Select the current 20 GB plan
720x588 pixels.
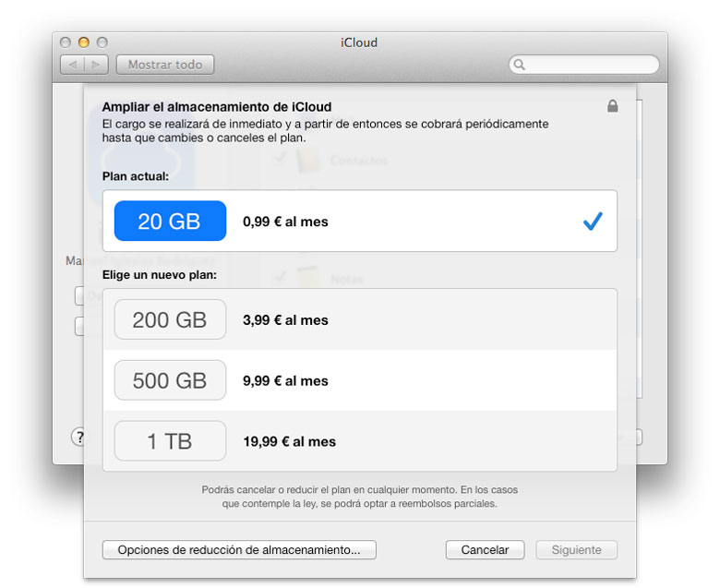tap(360, 221)
